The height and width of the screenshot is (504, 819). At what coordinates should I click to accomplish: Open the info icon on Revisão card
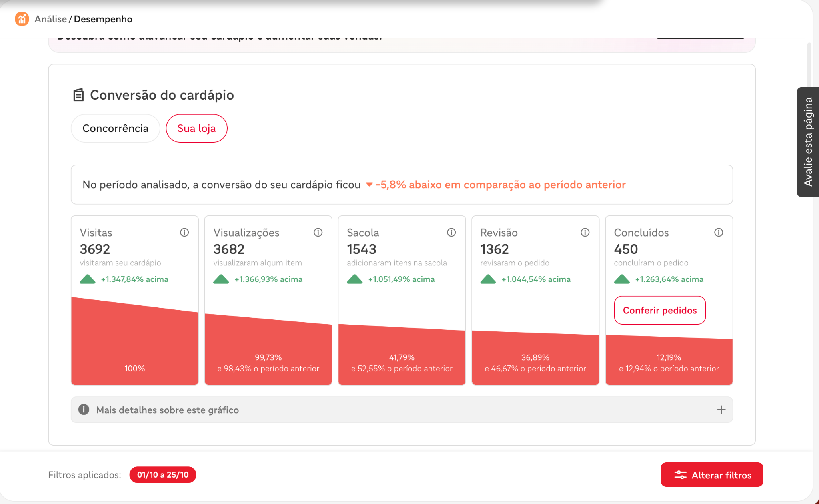pos(585,232)
